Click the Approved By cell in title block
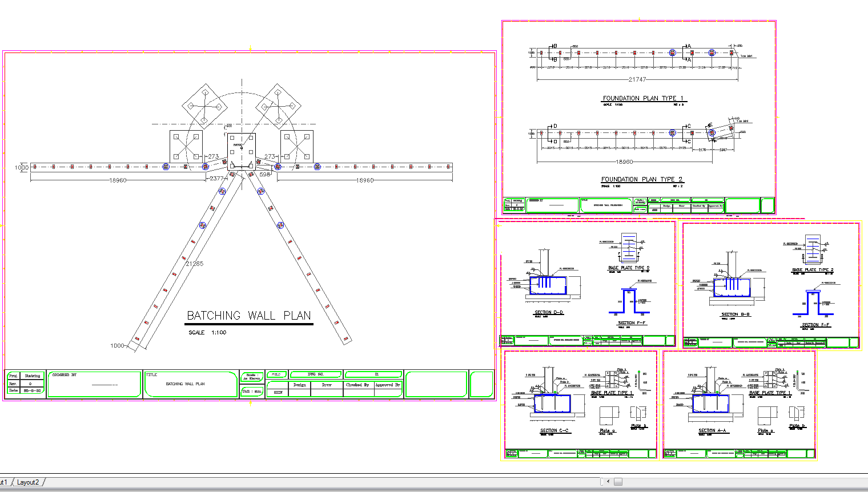 pyautogui.click(x=388, y=385)
